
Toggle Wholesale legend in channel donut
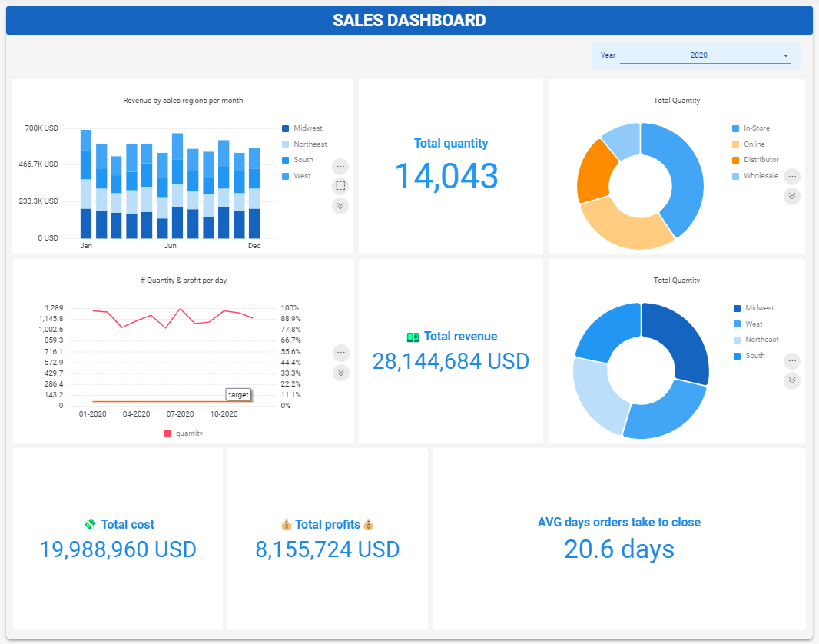[x=755, y=176]
